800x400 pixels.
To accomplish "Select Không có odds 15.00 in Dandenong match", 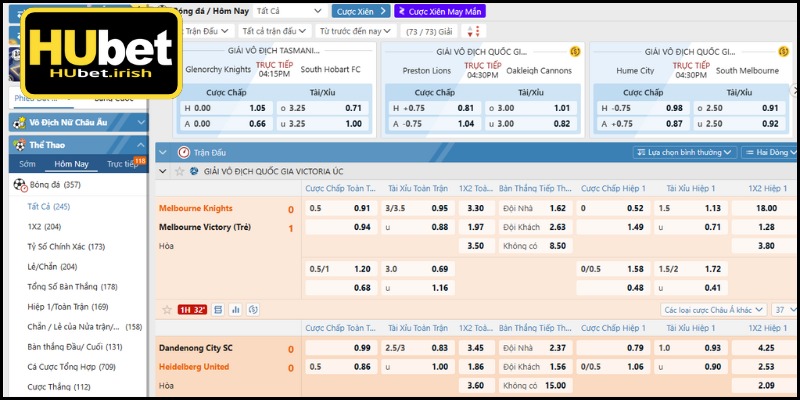I will (x=535, y=386).
